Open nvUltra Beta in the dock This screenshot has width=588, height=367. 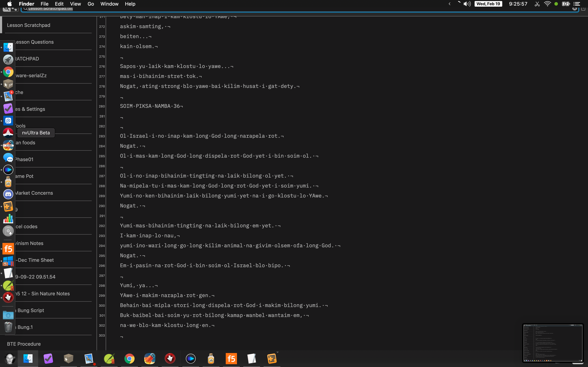[8, 133]
